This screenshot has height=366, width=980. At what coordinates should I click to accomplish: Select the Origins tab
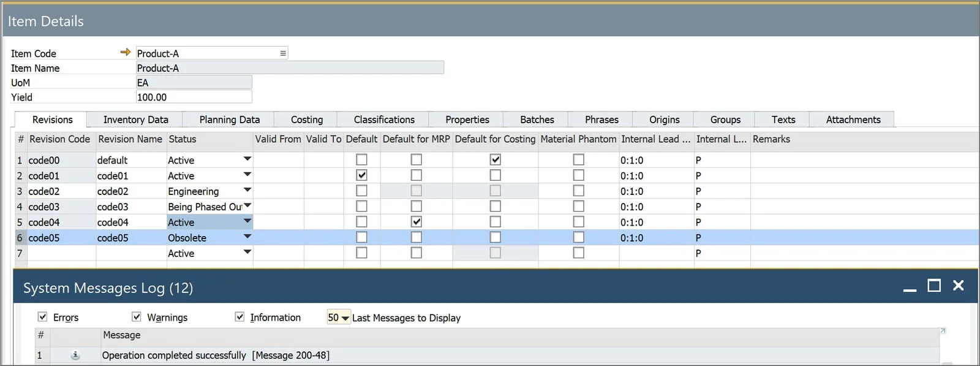coord(664,120)
